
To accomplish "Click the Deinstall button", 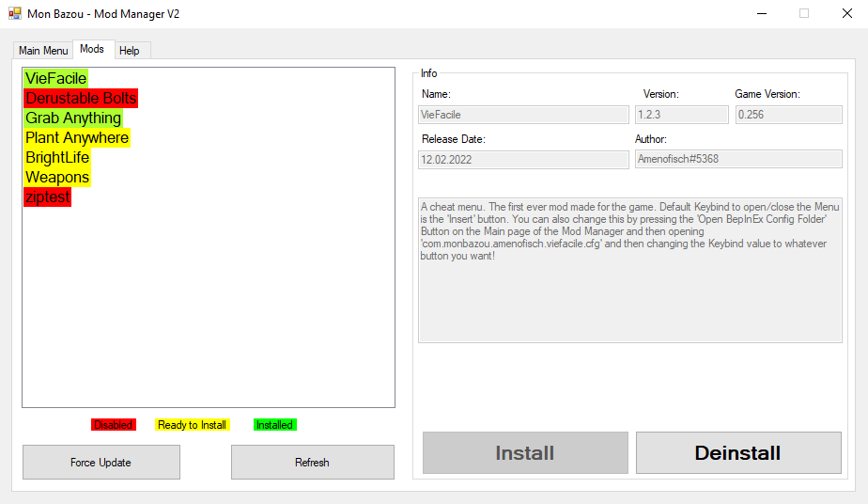I will (x=738, y=452).
